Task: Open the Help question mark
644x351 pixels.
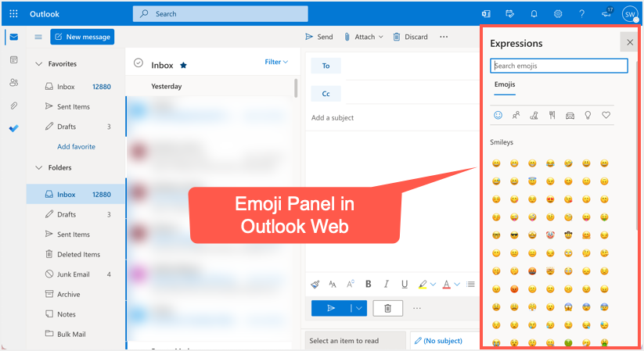Action: pos(581,14)
